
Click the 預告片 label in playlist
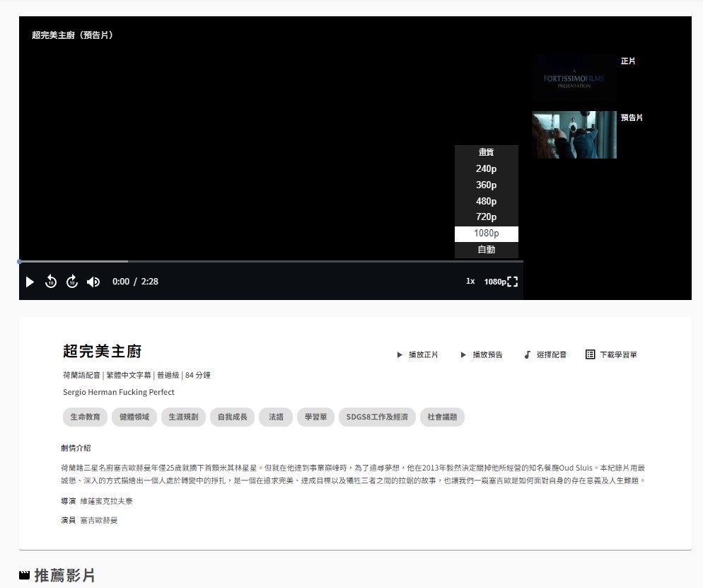point(632,117)
